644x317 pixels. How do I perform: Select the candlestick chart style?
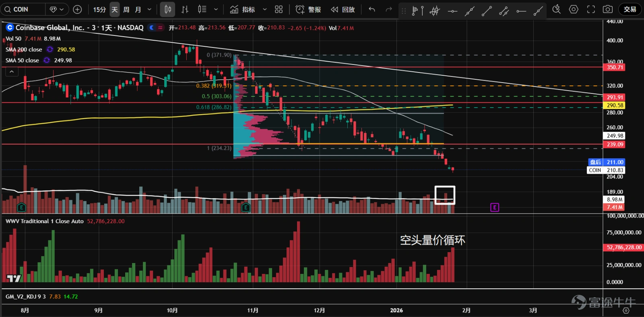click(x=167, y=9)
